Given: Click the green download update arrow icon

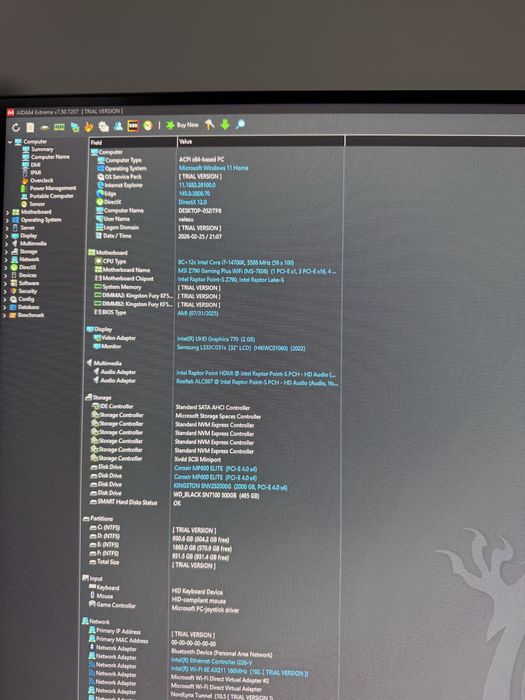Looking at the screenshot, I should [225, 124].
